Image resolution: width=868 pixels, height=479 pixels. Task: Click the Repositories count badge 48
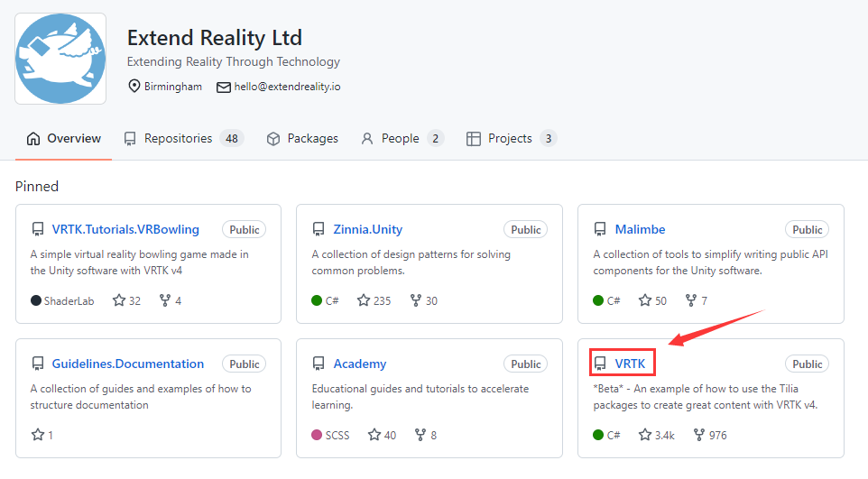coord(232,138)
